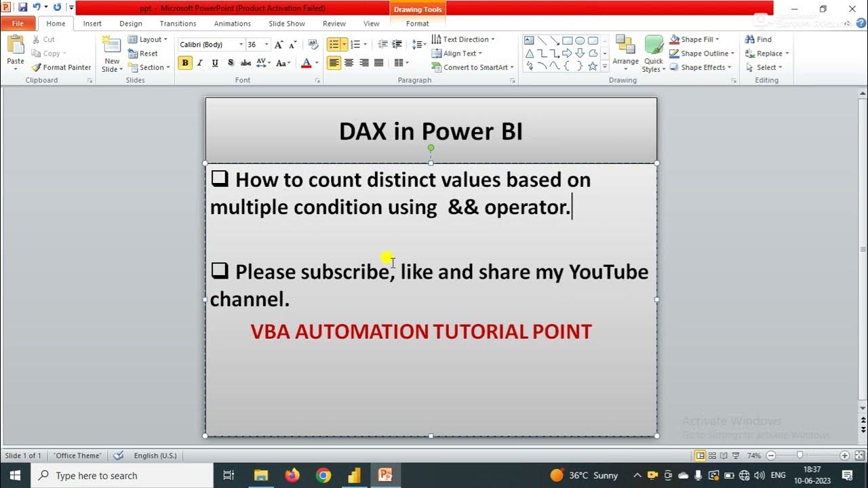Click the Paste clipboard icon
This screenshot has height=488, width=868.
click(x=16, y=46)
